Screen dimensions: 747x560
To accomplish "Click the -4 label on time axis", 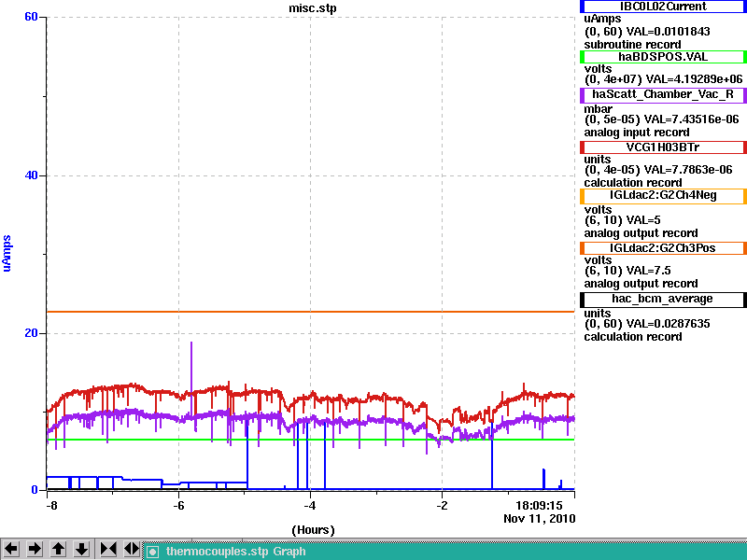I will pos(310,506).
